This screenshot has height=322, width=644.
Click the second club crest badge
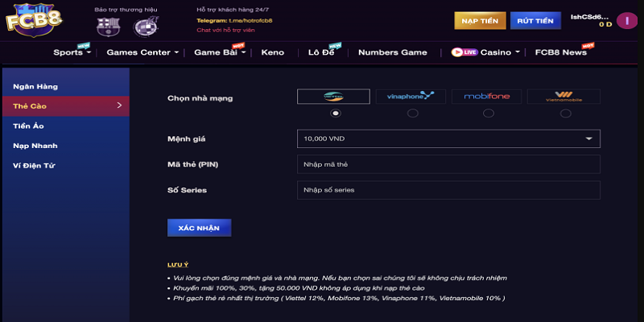tap(146, 26)
